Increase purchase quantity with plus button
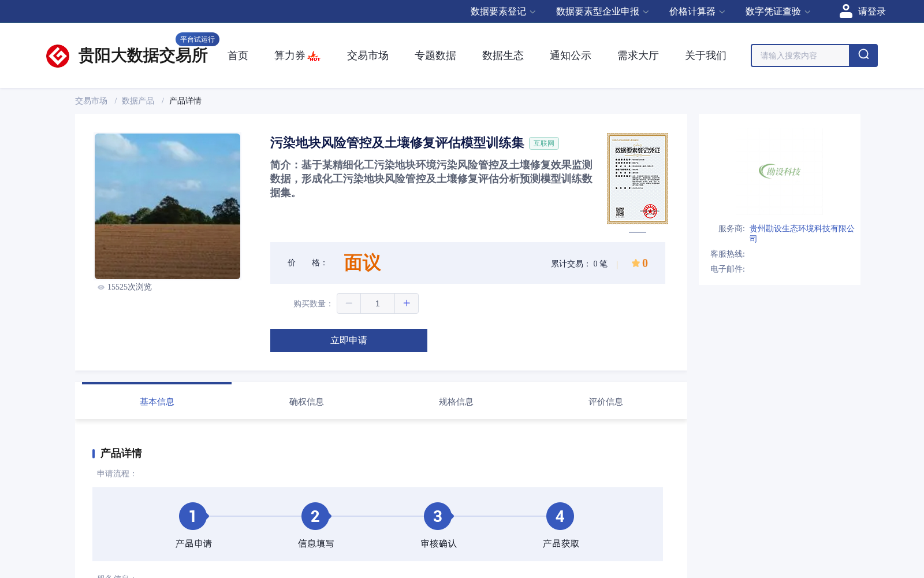The height and width of the screenshot is (578, 924). click(407, 303)
